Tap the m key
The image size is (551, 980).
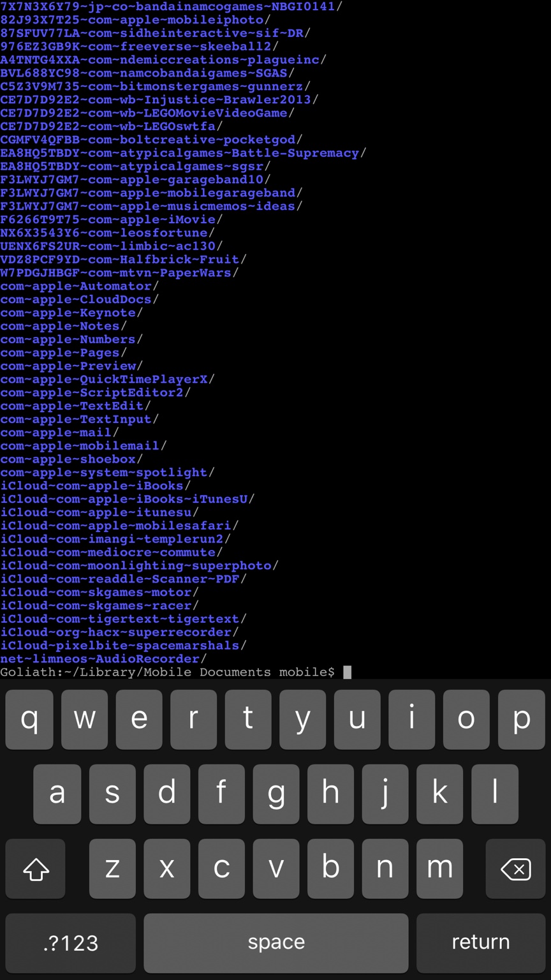(439, 868)
